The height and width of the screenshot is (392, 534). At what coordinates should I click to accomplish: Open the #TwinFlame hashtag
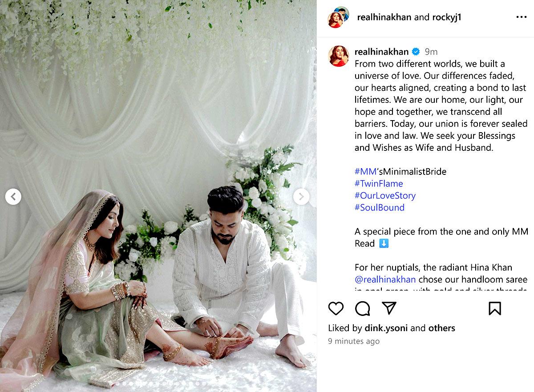tap(379, 183)
